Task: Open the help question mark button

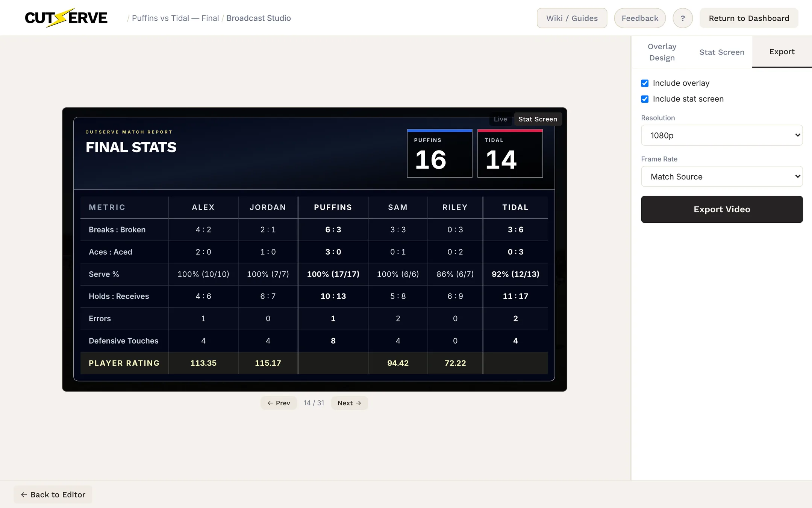Action: pyautogui.click(x=683, y=18)
